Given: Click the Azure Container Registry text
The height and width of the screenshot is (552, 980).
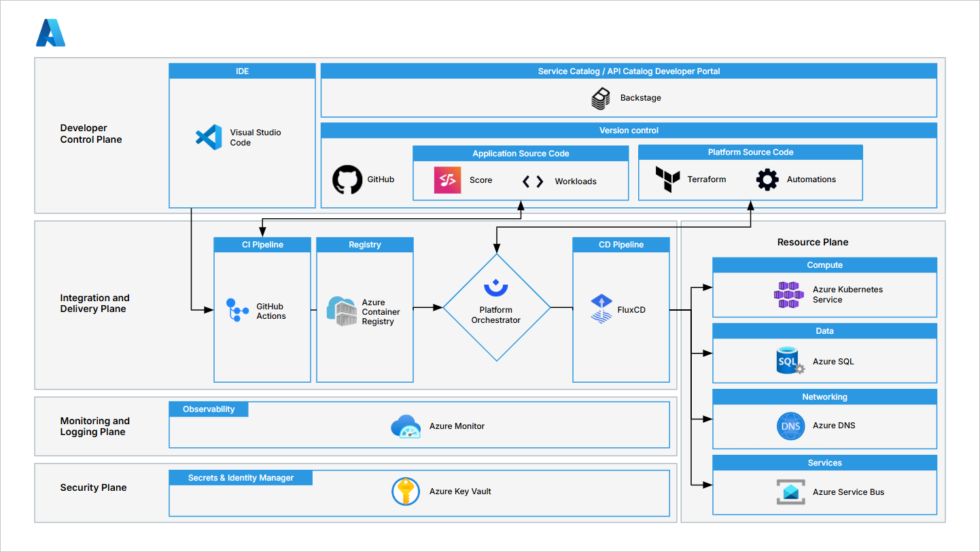Looking at the screenshot, I should pyautogui.click(x=381, y=312).
